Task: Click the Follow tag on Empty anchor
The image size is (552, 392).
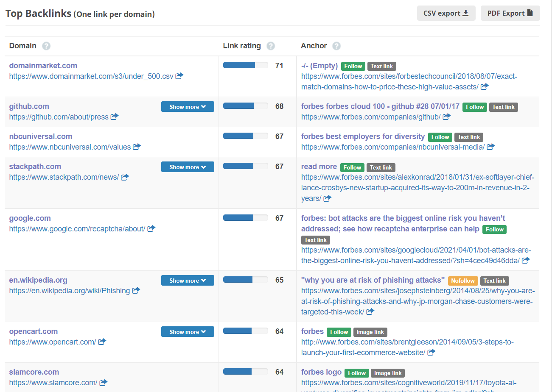Action: 353,66
